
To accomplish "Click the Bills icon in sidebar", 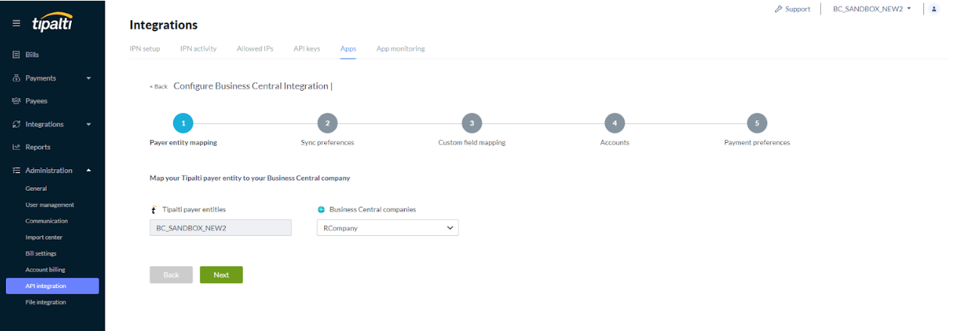I will (16, 54).
